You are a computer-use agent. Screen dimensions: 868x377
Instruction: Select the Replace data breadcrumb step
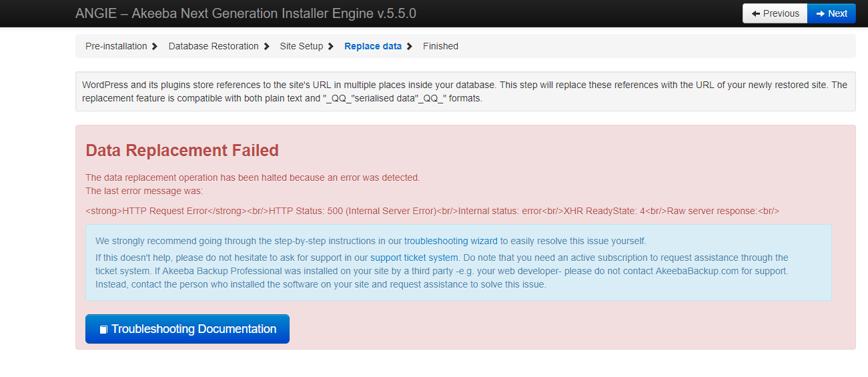coord(373,46)
